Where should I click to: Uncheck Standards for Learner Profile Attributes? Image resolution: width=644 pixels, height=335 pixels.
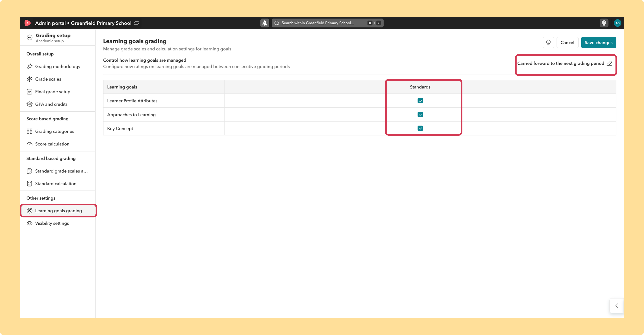pos(420,101)
